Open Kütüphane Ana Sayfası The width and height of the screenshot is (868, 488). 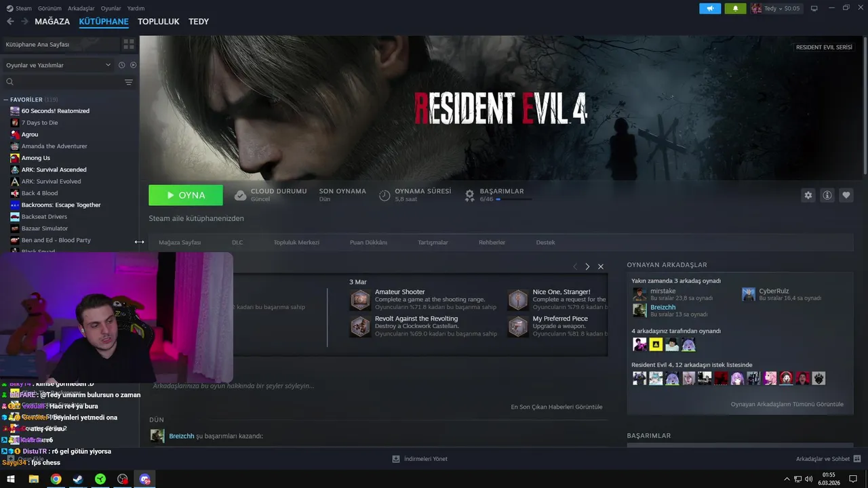(60, 44)
